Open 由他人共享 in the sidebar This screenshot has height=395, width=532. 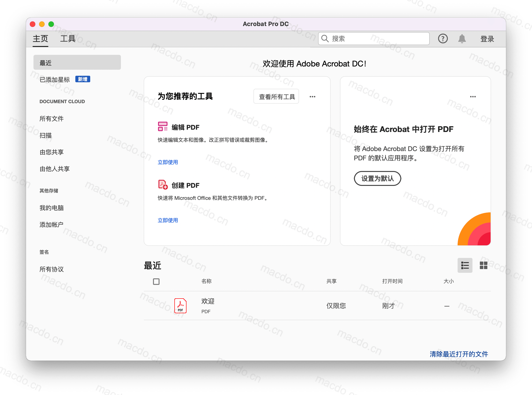pos(55,169)
